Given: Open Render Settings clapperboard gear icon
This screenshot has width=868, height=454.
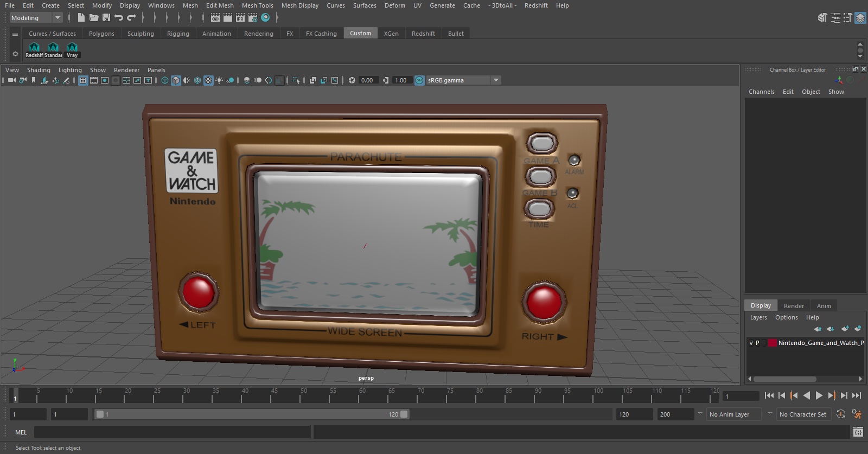Looking at the screenshot, I should [253, 17].
